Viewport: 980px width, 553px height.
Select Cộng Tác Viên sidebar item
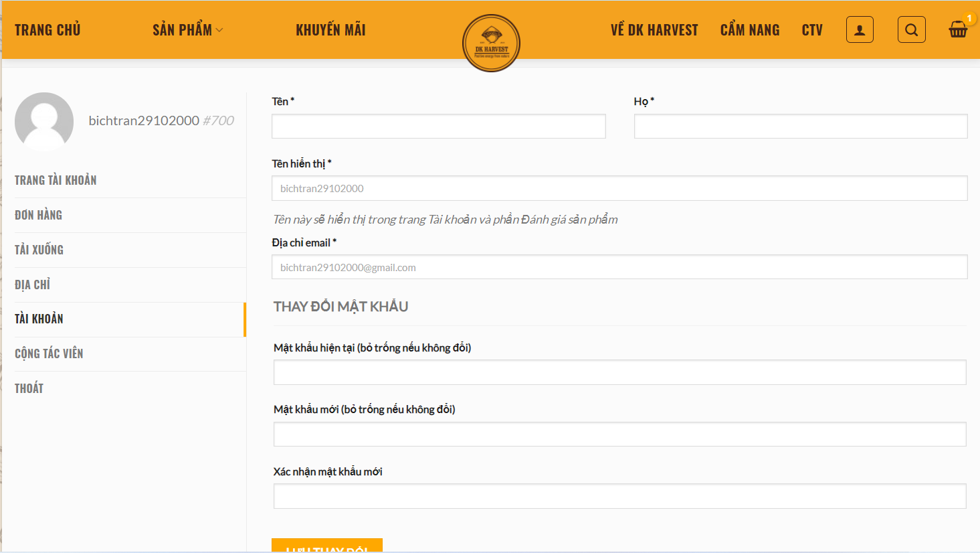click(49, 353)
